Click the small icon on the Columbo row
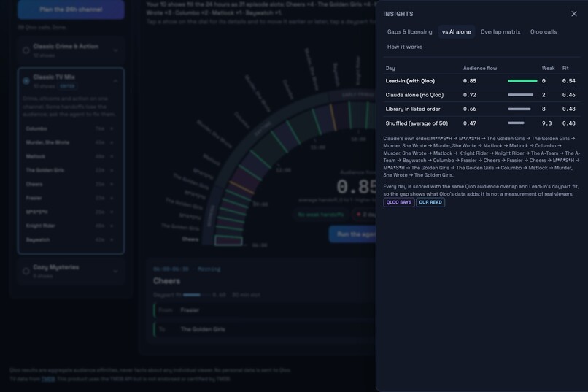This screenshot has height=392, width=588. (112, 128)
